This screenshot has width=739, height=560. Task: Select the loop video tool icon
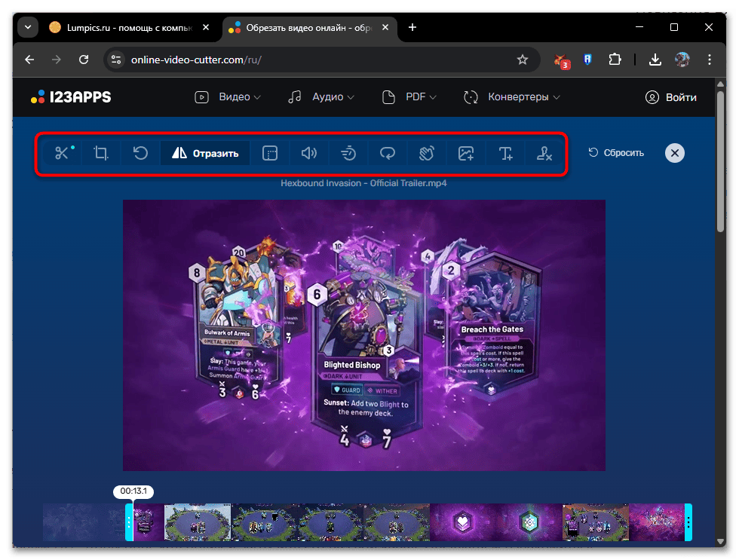pos(388,153)
